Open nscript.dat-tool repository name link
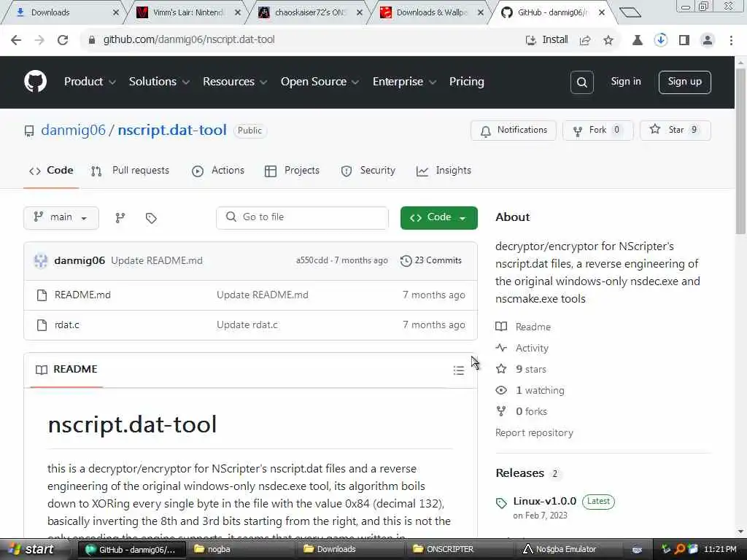Viewport: 747px width, 560px height. tap(172, 130)
